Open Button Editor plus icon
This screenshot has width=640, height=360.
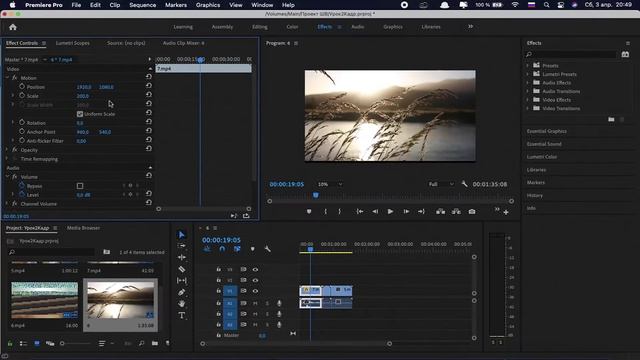[x=506, y=212]
